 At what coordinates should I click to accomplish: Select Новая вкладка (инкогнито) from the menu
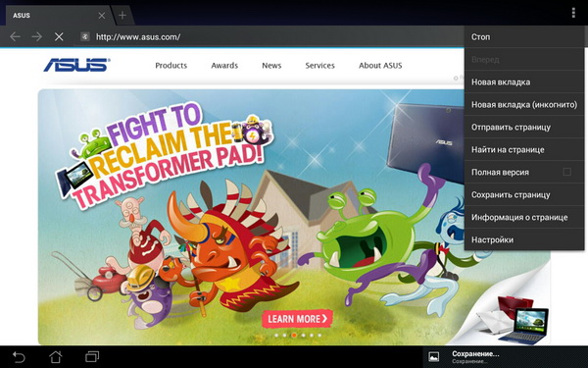(x=524, y=104)
